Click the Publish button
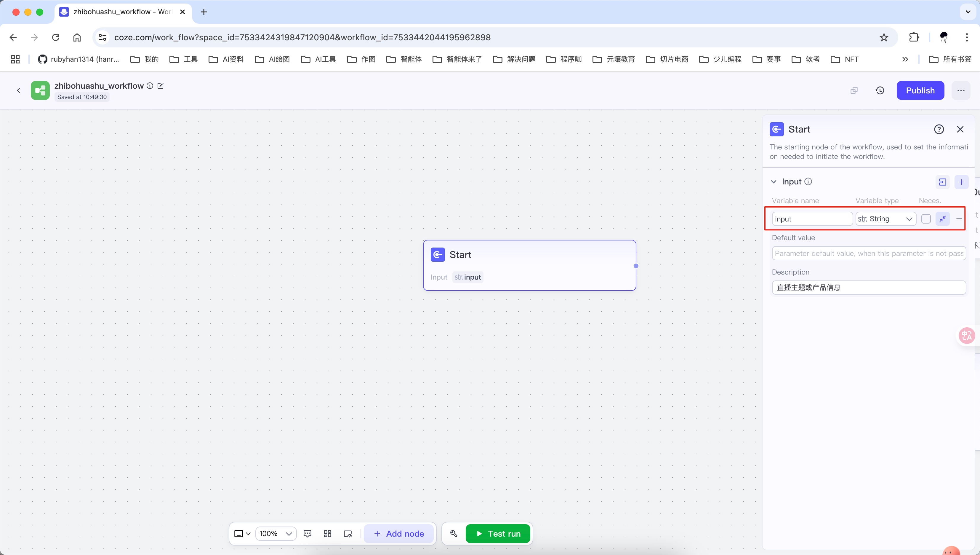This screenshot has width=980, height=555. 920,90
